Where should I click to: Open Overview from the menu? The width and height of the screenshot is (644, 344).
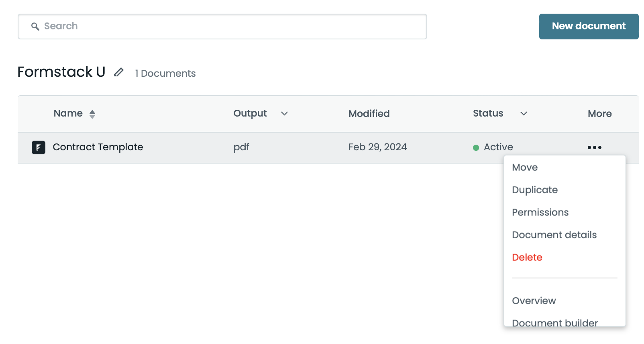[534, 301]
